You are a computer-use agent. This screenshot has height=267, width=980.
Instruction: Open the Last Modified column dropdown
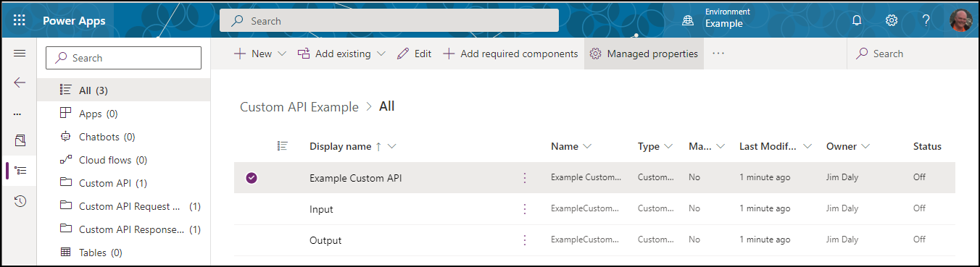click(x=807, y=146)
